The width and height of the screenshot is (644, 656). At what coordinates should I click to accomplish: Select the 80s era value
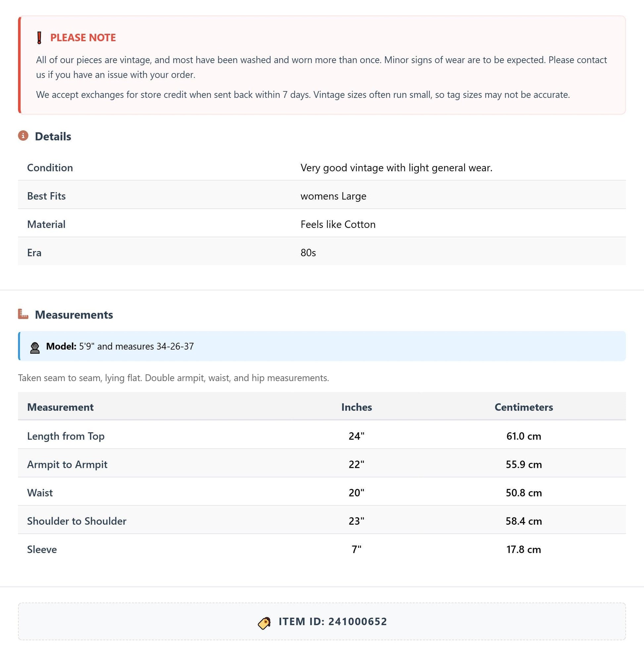click(x=308, y=253)
